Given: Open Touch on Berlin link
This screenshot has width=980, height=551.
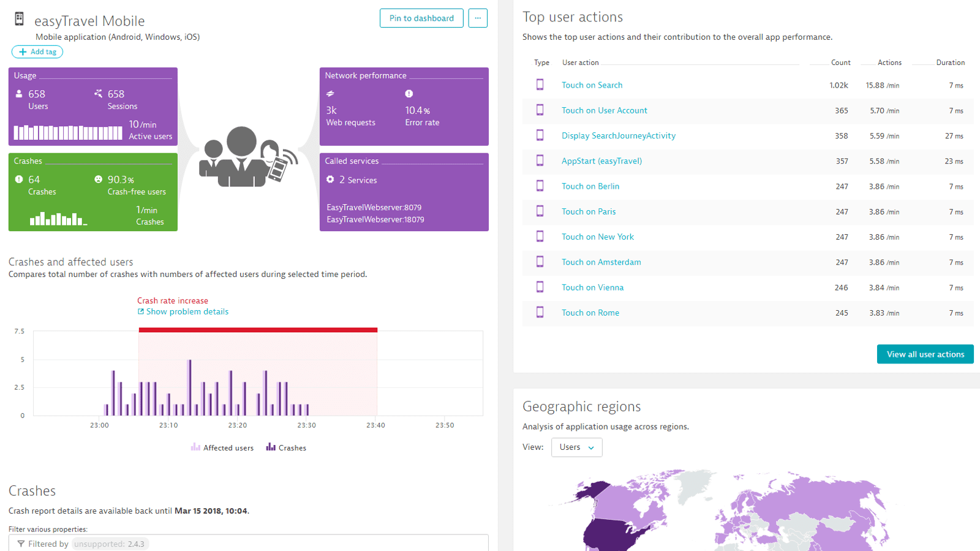Looking at the screenshot, I should pyautogui.click(x=590, y=186).
